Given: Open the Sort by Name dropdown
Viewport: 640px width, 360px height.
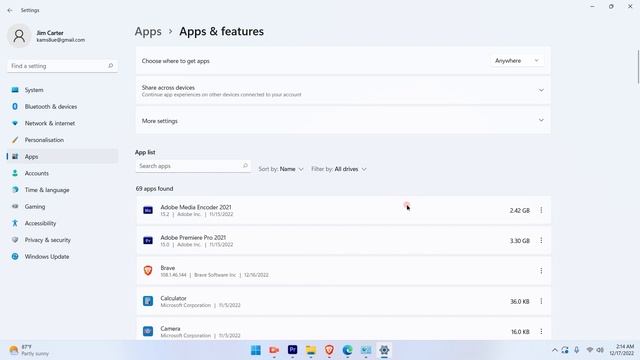Looking at the screenshot, I should pos(281,169).
